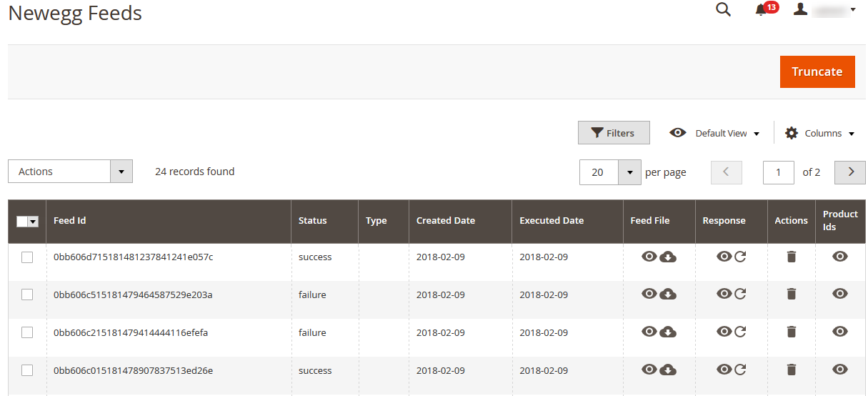868x396 pixels.
Task: Open the Actions dropdown
Action: coord(70,172)
